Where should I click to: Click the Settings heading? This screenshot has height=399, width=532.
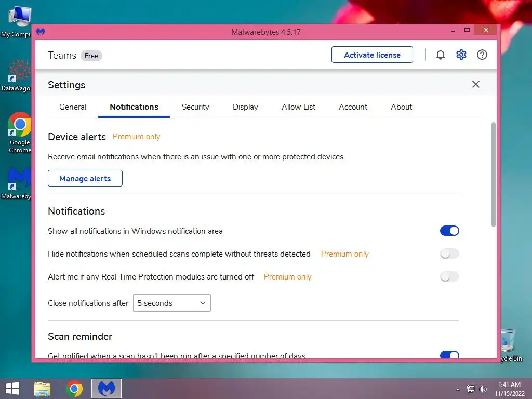click(66, 85)
